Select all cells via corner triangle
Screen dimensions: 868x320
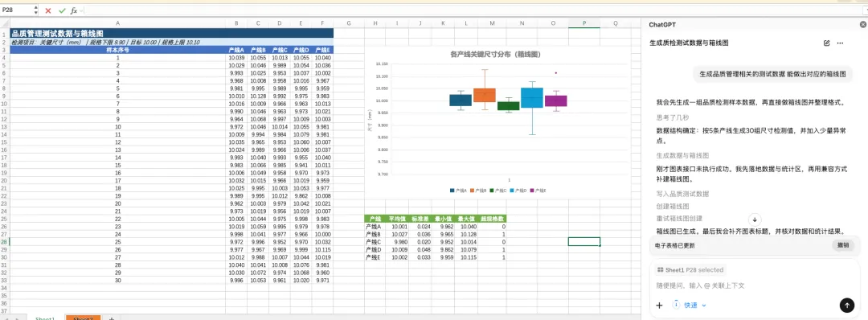coord(5,23)
